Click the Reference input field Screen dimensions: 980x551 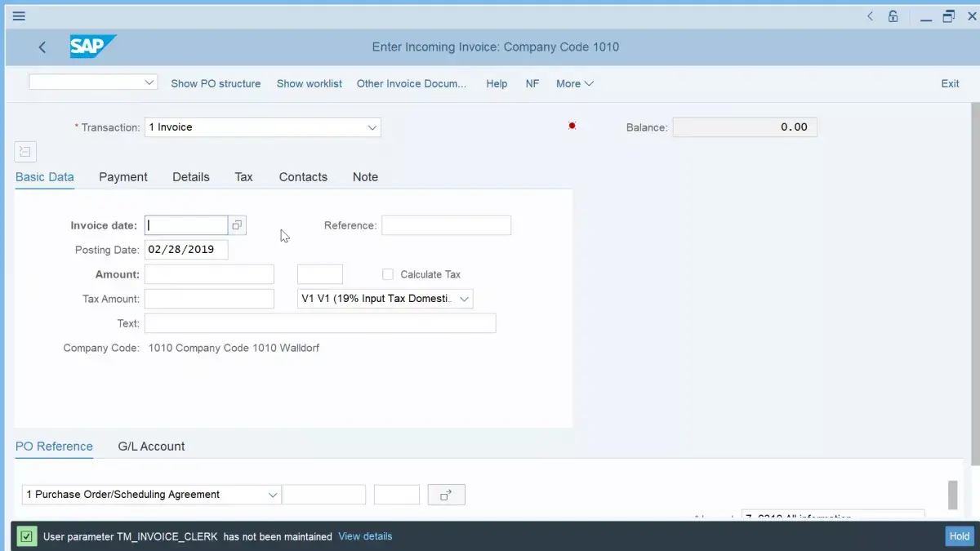[x=447, y=225]
